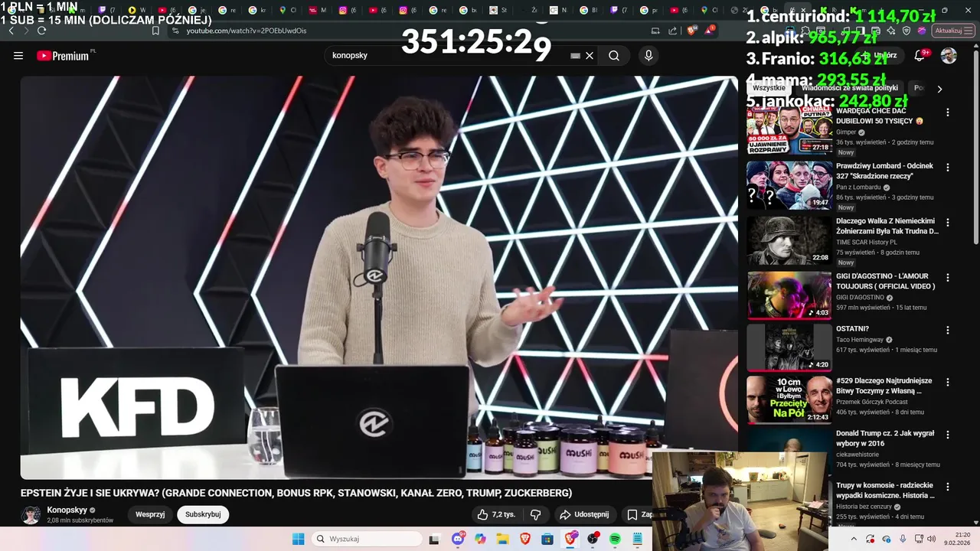Open Microsoft Store from taskbar
Image resolution: width=980 pixels, height=551 pixels.
coord(547,539)
